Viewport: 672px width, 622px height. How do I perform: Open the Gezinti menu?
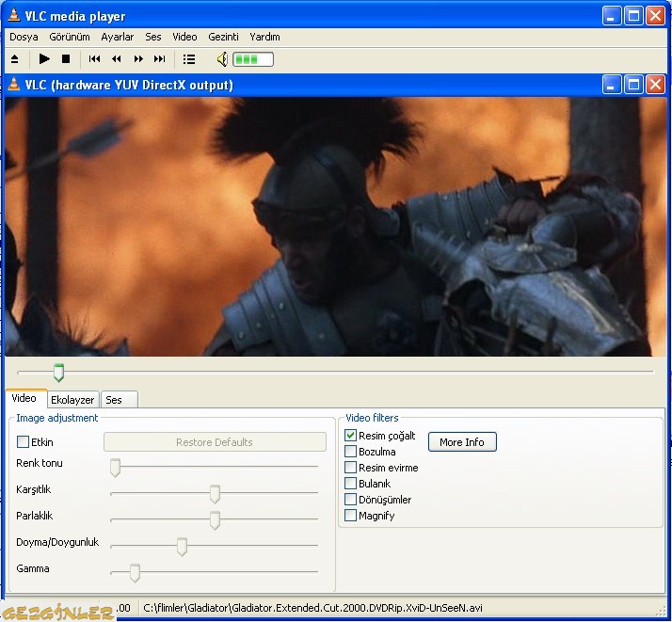coord(223,37)
